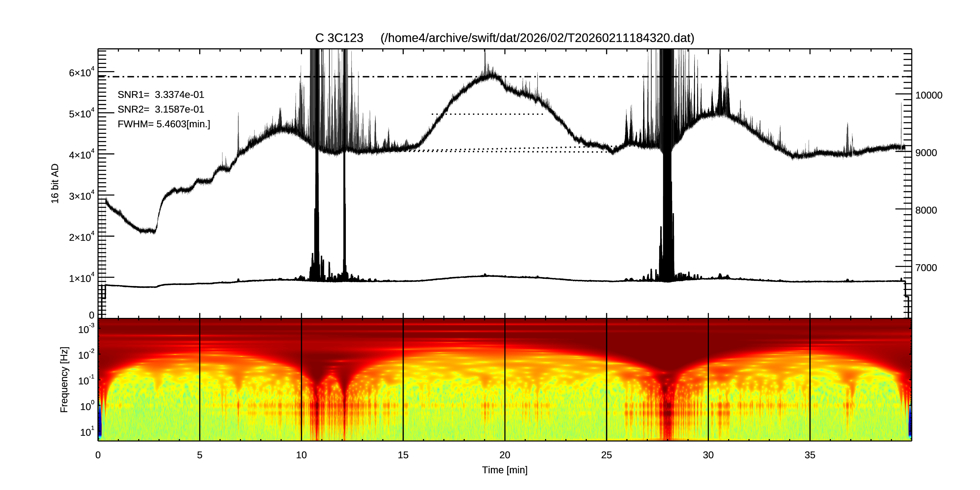980x490 pixels.
Task: Click the 10^1 frequency tick label
Action: tap(87, 432)
